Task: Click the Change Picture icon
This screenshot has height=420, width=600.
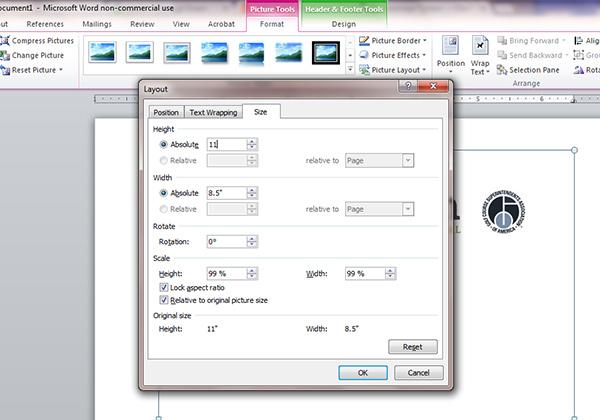Action: (5, 55)
